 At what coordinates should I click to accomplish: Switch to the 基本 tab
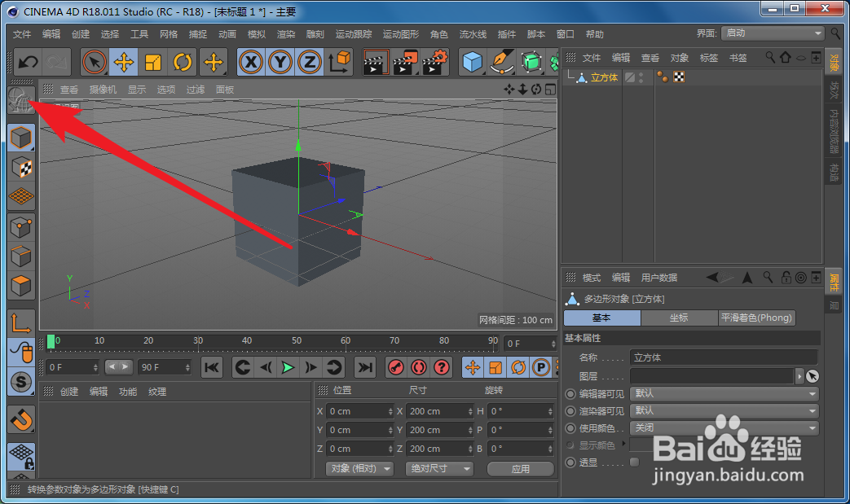601,318
